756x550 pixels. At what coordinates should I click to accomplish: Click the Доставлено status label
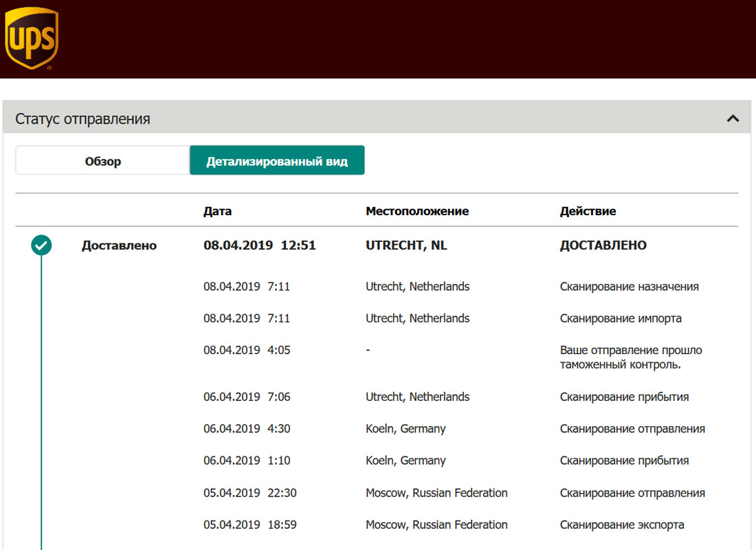tap(119, 245)
